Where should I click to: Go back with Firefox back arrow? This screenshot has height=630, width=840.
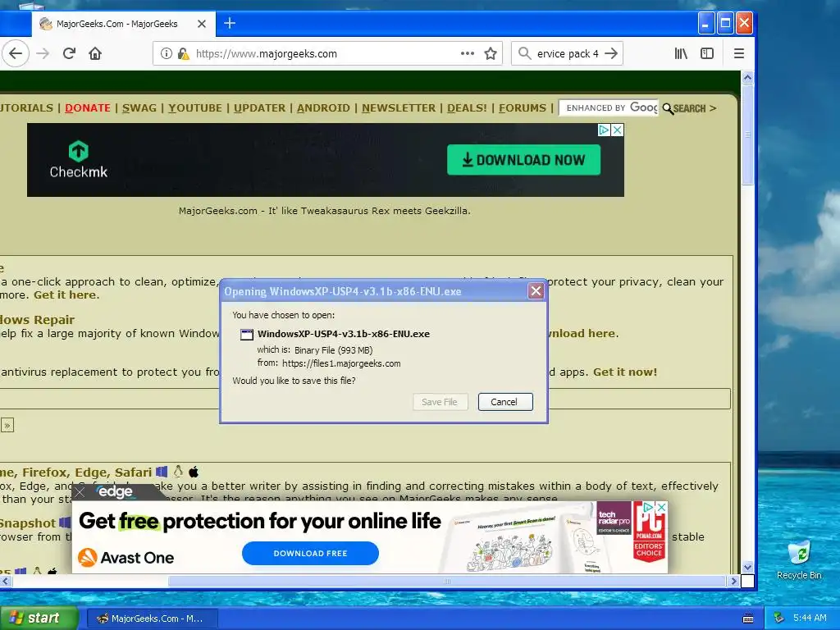click(x=15, y=53)
